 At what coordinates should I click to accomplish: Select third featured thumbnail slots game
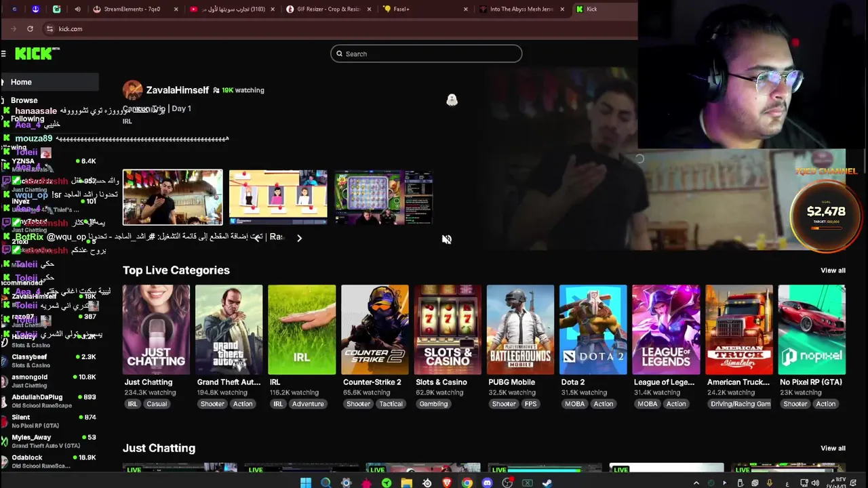(x=383, y=197)
